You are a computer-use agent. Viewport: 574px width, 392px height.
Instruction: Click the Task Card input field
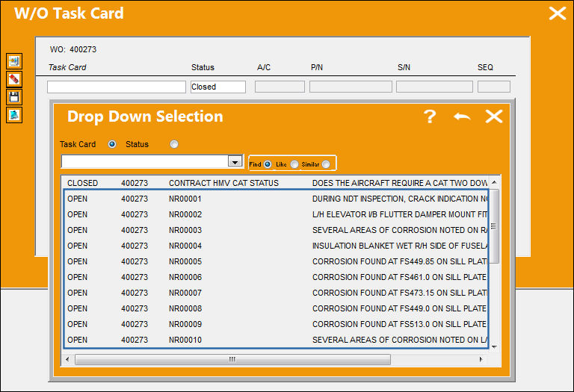coord(117,87)
